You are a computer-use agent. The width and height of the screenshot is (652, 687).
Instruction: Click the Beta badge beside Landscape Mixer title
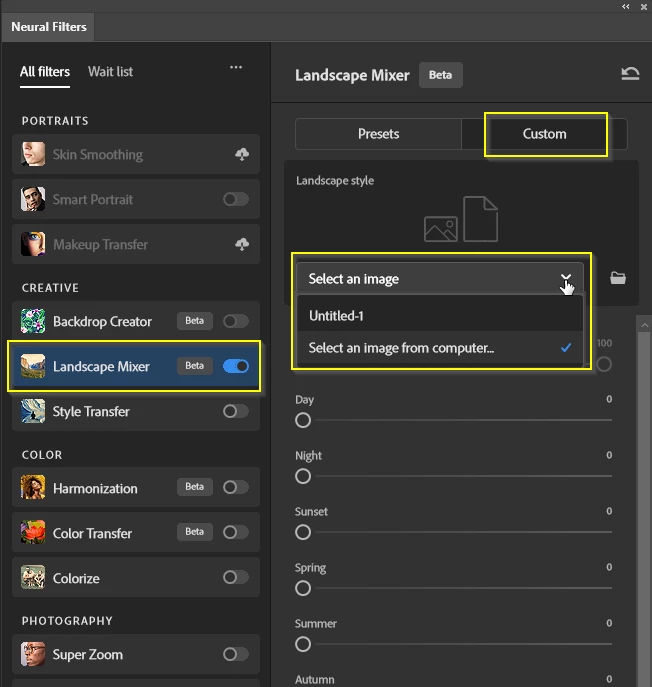coord(440,75)
